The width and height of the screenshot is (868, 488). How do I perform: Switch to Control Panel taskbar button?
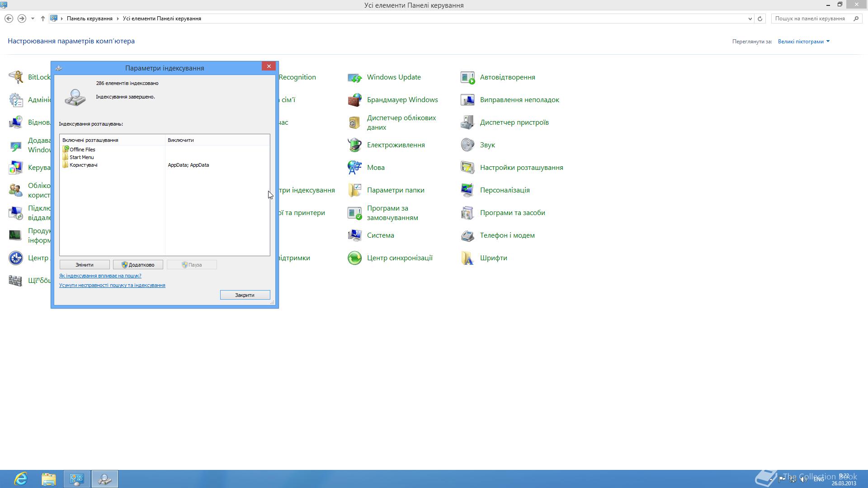pos(77,479)
